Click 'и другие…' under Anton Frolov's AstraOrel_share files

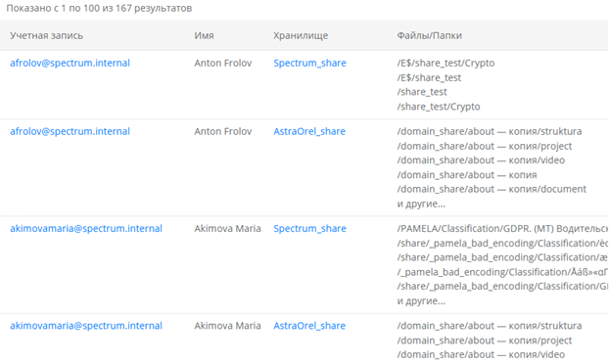pos(421,204)
